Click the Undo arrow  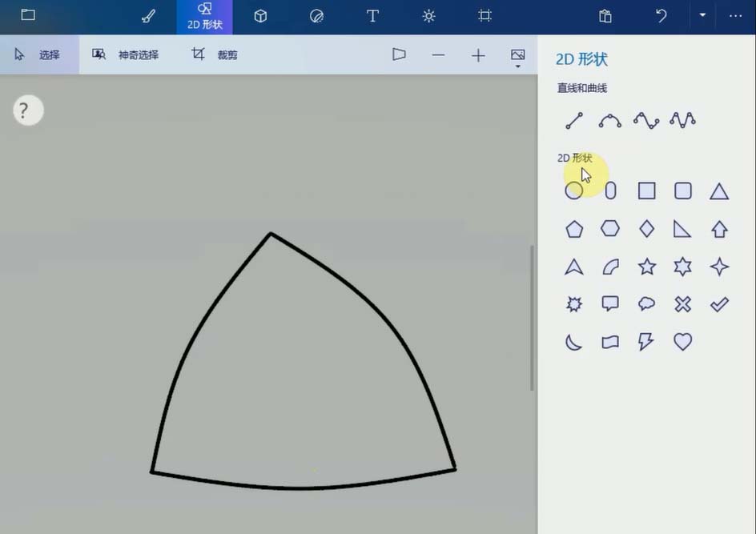click(x=661, y=16)
